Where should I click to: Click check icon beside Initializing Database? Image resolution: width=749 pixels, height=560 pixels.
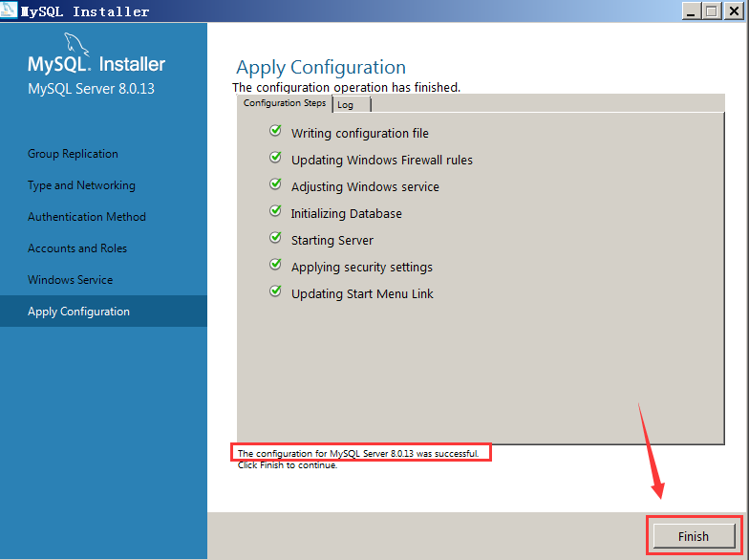click(275, 210)
